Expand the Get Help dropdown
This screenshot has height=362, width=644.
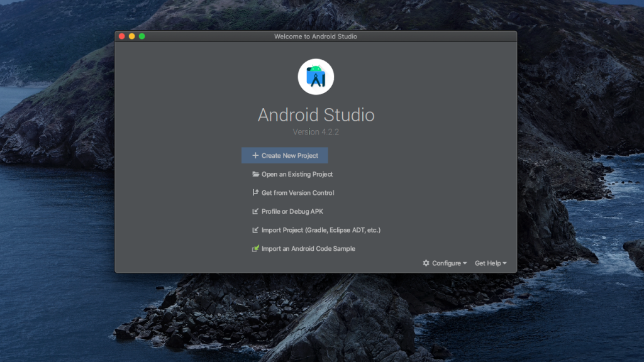491,263
